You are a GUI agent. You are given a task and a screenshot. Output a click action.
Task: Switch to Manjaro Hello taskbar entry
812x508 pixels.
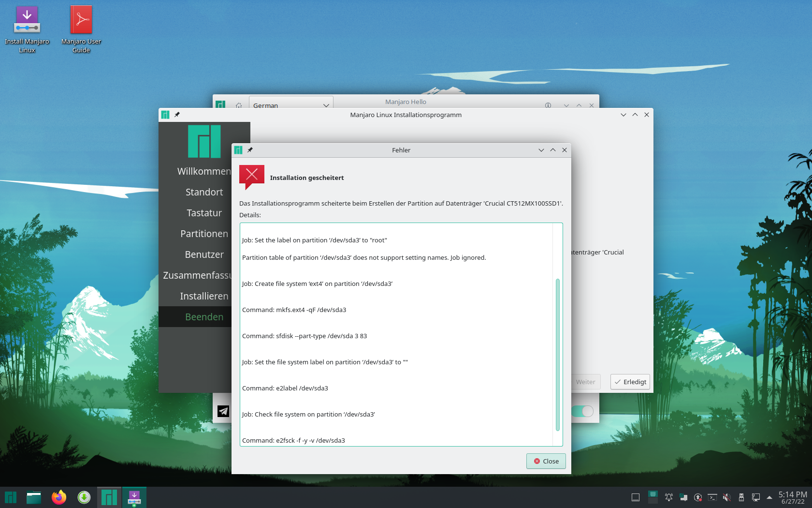pos(109,497)
